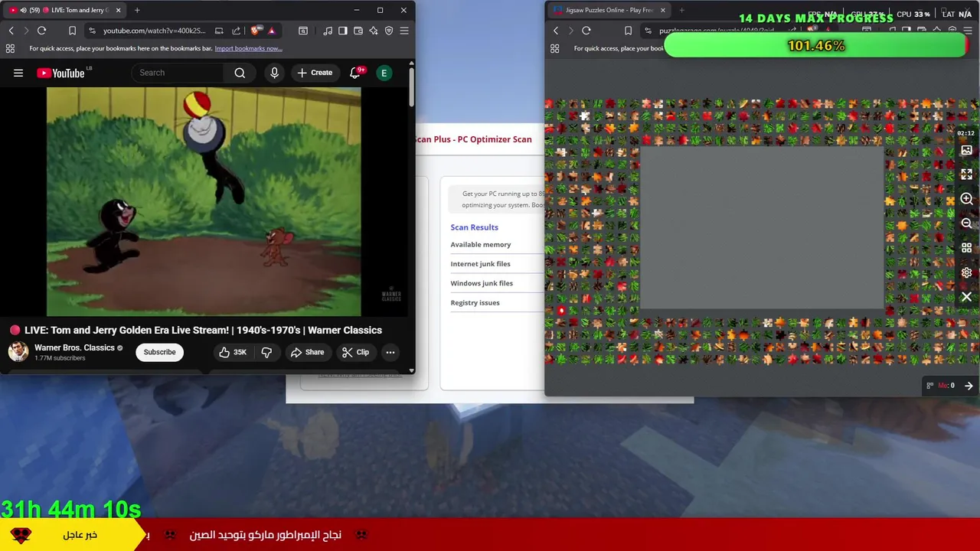Start voice search with the microphone icon

[274, 73]
